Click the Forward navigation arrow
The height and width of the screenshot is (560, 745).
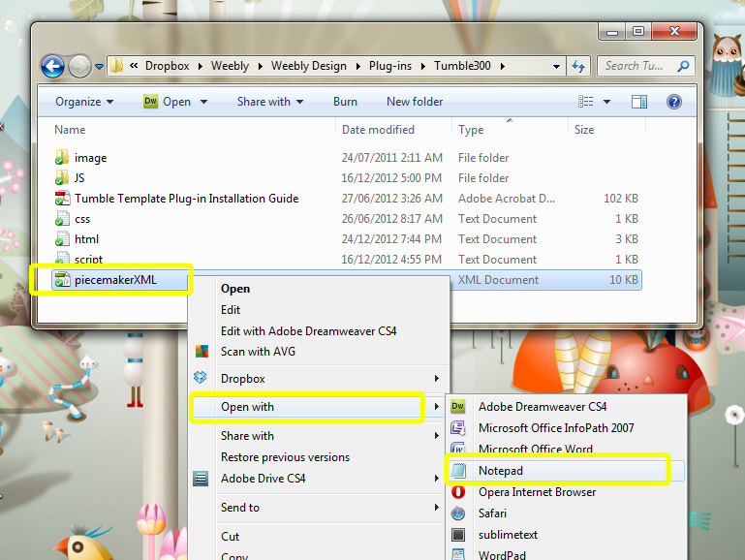click(79, 66)
